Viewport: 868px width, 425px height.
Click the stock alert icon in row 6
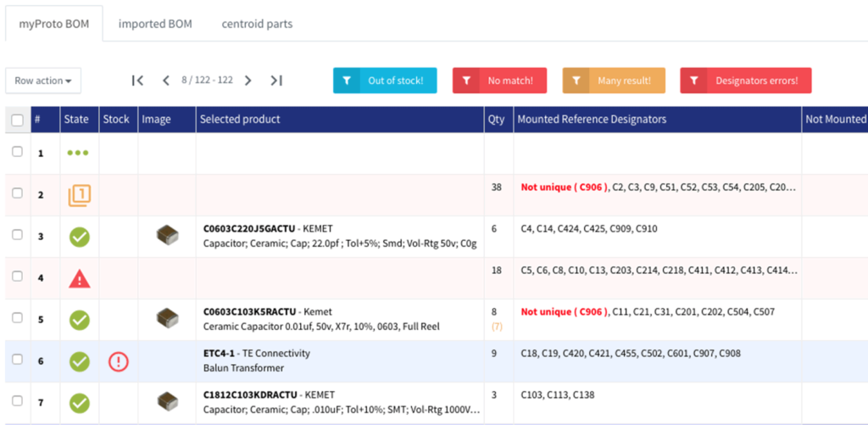point(118,361)
